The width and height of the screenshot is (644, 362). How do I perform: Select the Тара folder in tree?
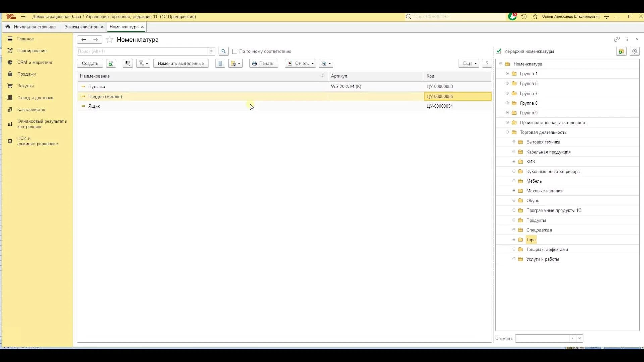(x=531, y=240)
